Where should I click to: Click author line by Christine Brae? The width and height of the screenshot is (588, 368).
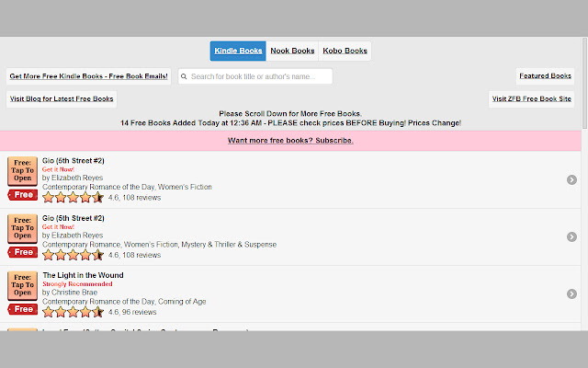[x=70, y=293]
